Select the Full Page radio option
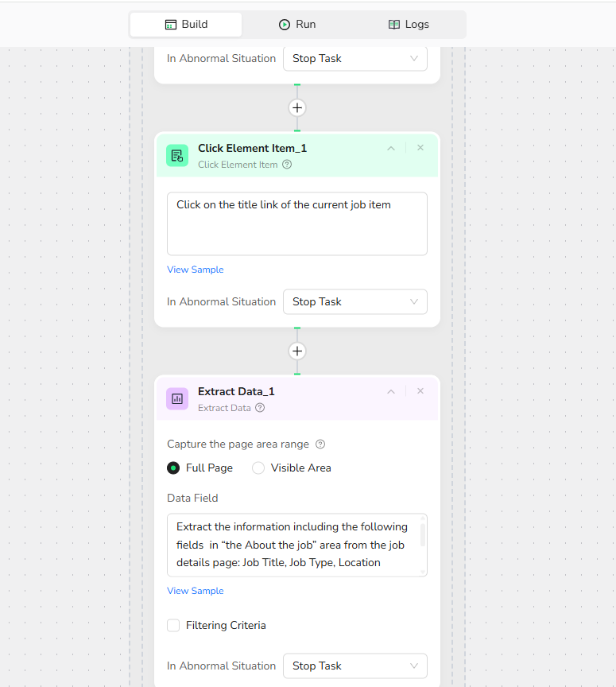The height and width of the screenshot is (687, 616). point(173,468)
